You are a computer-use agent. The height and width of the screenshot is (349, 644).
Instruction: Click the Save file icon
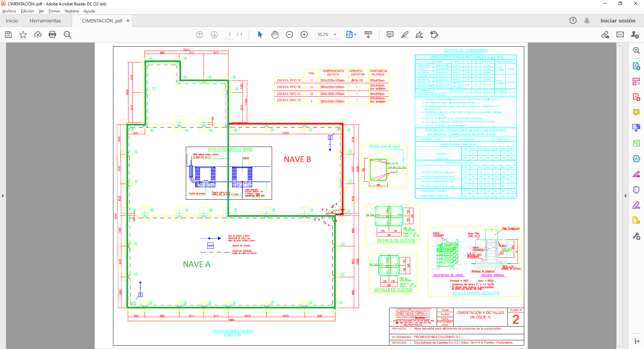pyautogui.click(x=8, y=35)
